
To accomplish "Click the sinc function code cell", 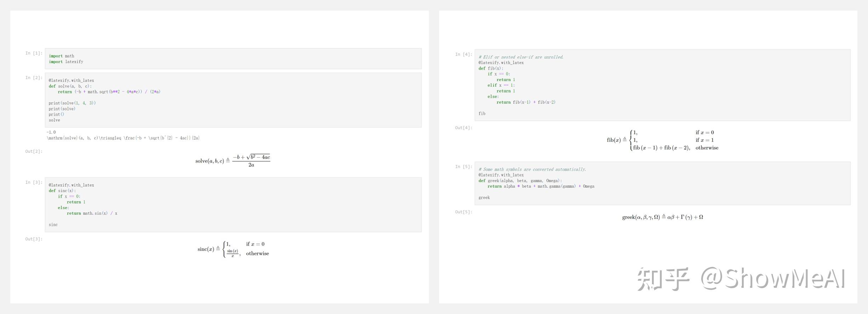I will (233, 205).
